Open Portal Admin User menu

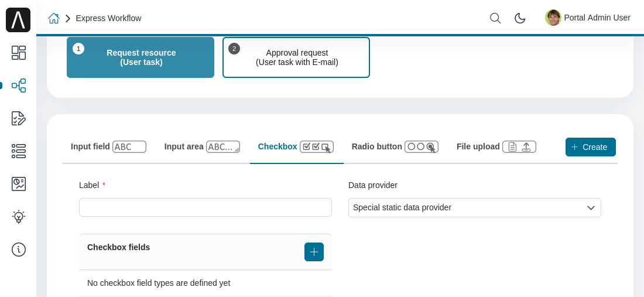[x=587, y=18]
